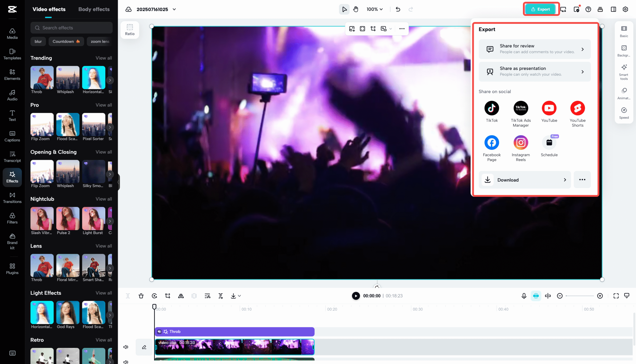The height and width of the screenshot is (364, 636).
Task: Share to TikTok
Action: [492, 111]
